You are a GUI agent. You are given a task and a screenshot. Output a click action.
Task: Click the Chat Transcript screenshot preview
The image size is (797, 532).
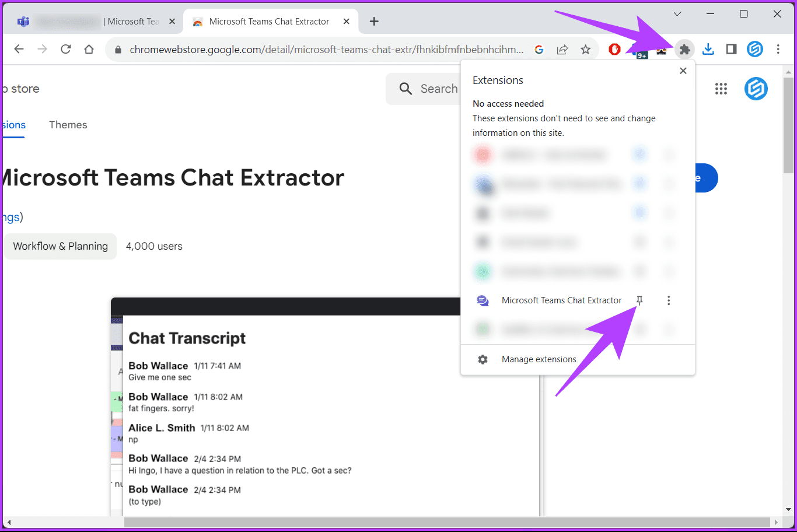[x=327, y=407]
